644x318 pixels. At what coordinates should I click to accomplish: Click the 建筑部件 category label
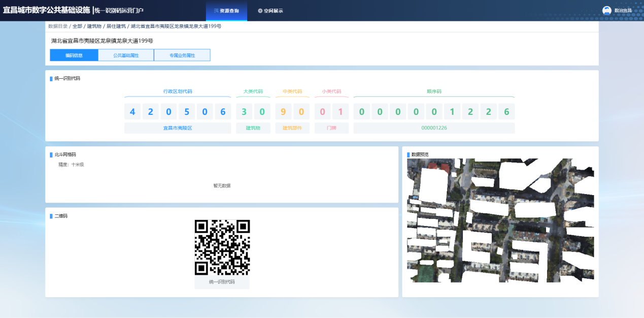click(292, 128)
